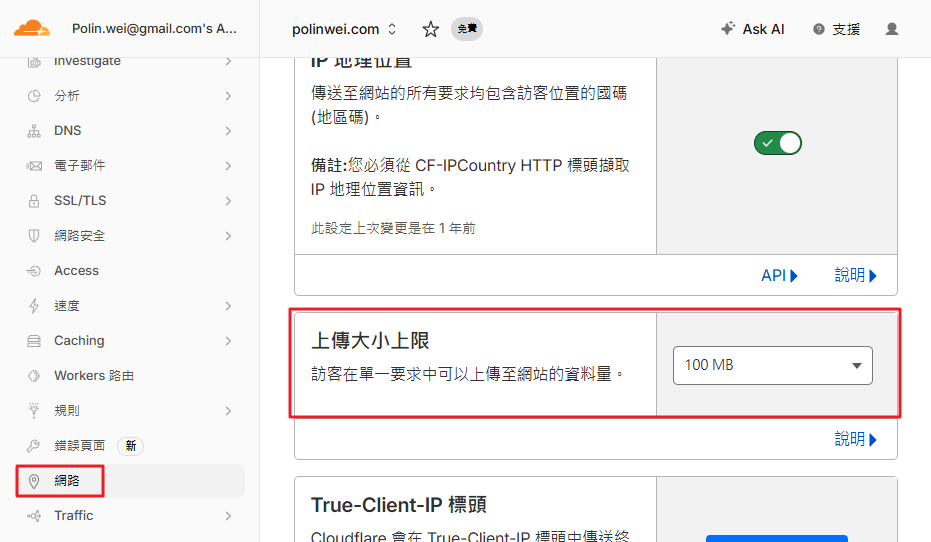931x542 pixels.
Task: Click the account name Polin.wei@gmail.com's A...
Action: tap(154, 28)
